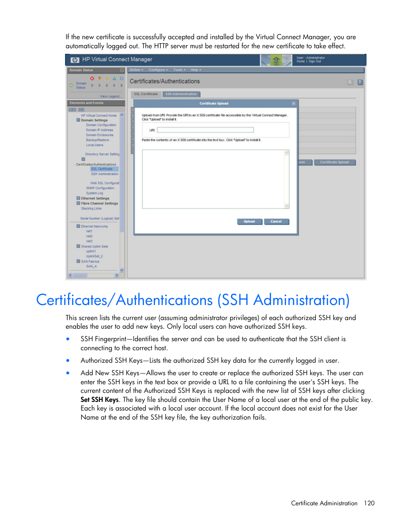This screenshot has width=411, height=532.
Task: Switch to the SSH Administration tab
Action: click(181, 94)
